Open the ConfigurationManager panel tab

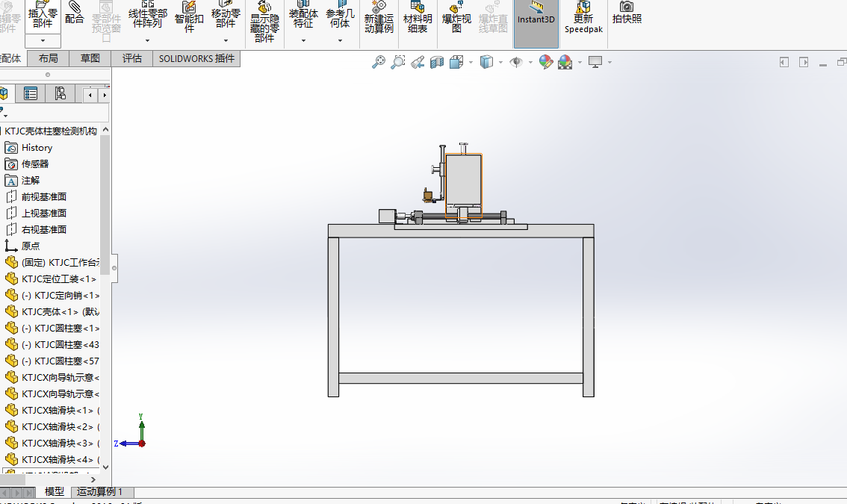(60, 94)
